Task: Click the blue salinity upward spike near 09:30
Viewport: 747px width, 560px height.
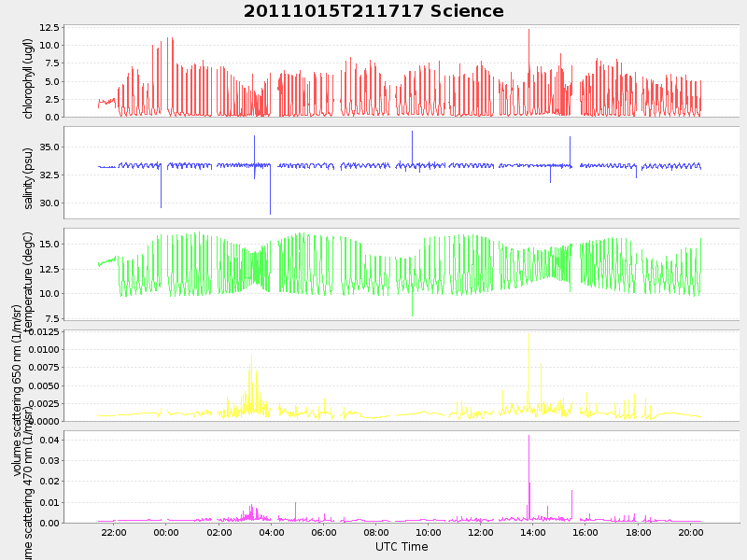Action: point(412,147)
